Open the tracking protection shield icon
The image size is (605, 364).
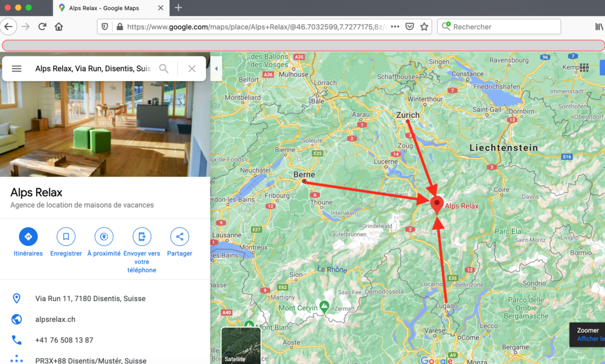[x=105, y=27]
